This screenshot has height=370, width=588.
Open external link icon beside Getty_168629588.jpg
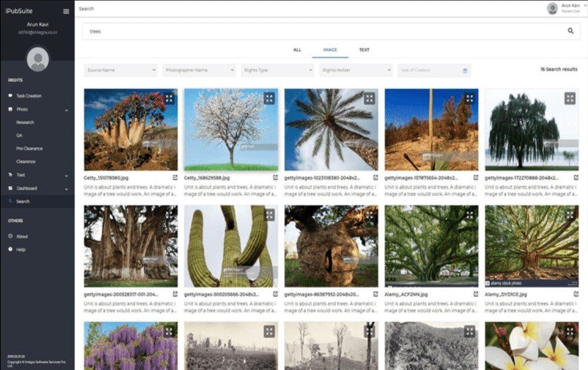[x=275, y=178]
